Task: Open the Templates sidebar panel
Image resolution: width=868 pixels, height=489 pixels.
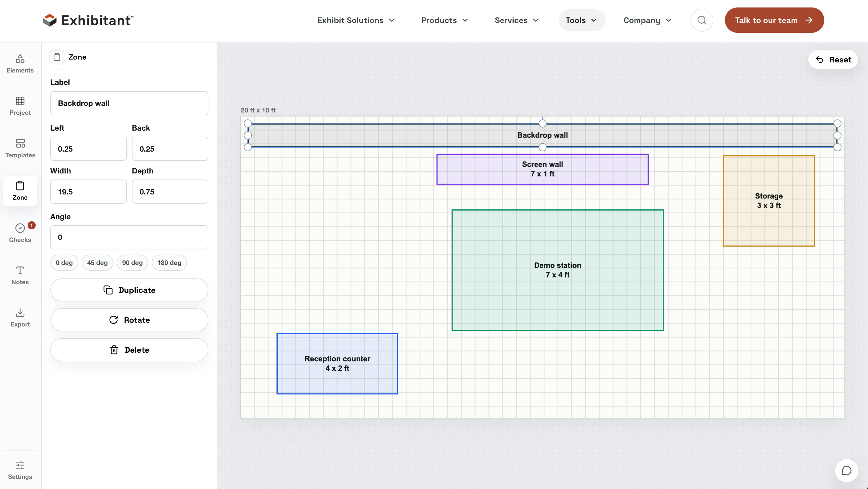Action: [x=20, y=148]
